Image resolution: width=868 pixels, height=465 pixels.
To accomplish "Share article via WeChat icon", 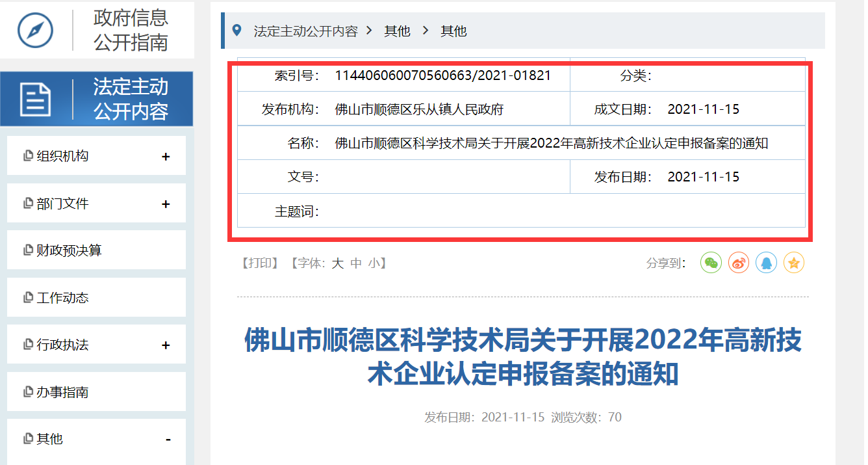I will (711, 263).
